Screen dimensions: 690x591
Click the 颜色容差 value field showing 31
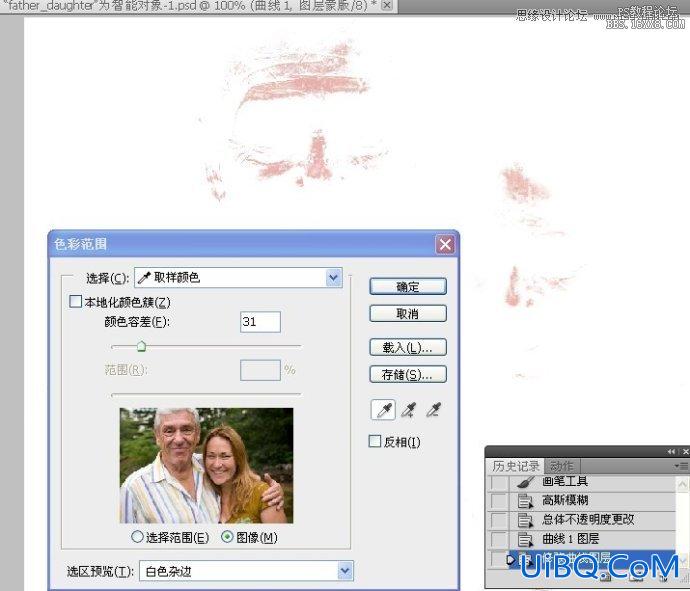tap(260, 322)
